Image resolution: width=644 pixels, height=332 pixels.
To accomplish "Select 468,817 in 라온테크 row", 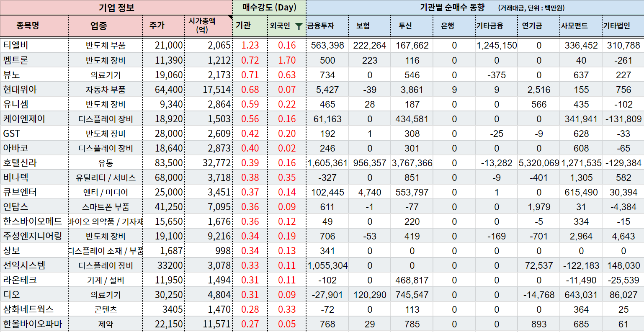I will click(412, 280).
